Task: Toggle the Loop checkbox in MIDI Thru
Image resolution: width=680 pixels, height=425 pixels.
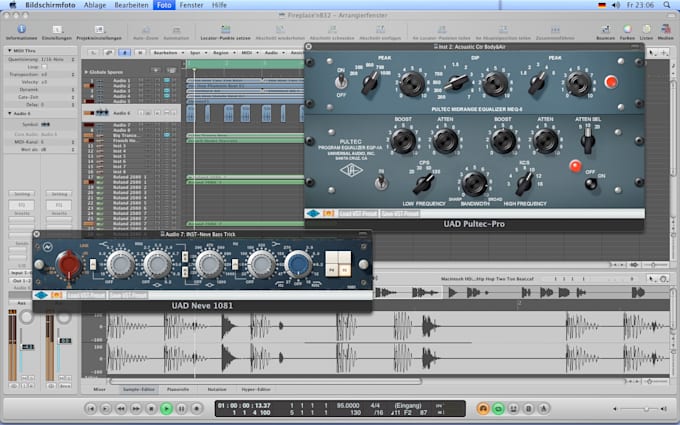Action: 44,67
